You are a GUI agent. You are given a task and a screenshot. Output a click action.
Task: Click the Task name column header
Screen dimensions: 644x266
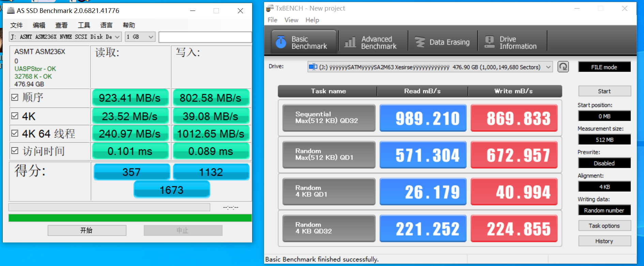point(328,91)
